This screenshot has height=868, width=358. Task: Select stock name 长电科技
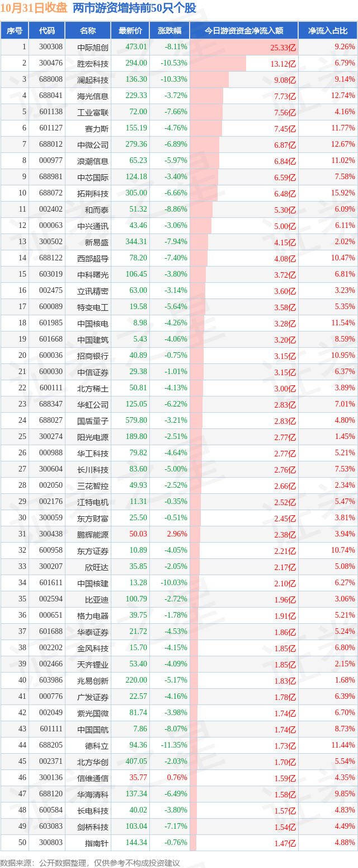(x=93, y=811)
